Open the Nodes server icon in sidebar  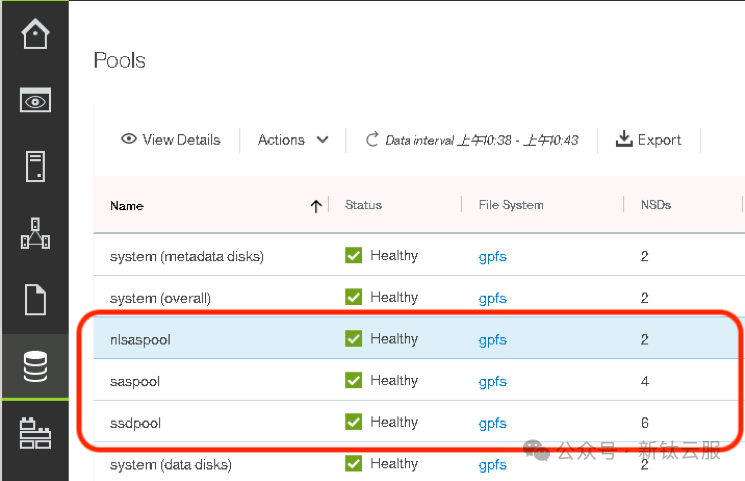(35, 166)
